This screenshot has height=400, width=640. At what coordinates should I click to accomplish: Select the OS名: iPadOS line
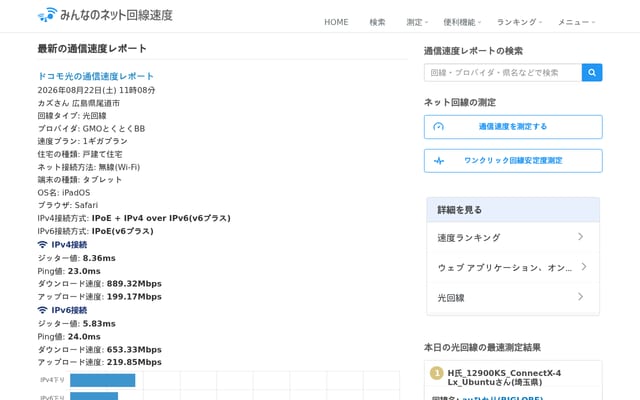pyautogui.click(x=64, y=193)
